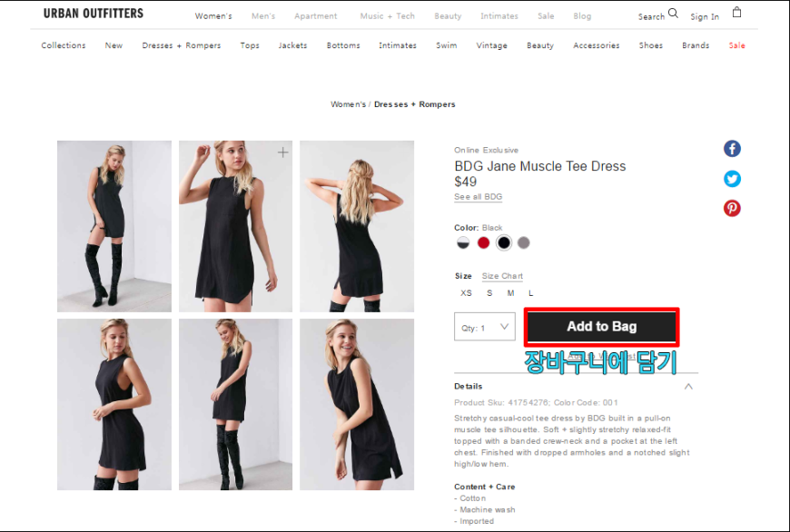
Task: Open the top-bar Intimates menu
Action: (x=499, y=16)
